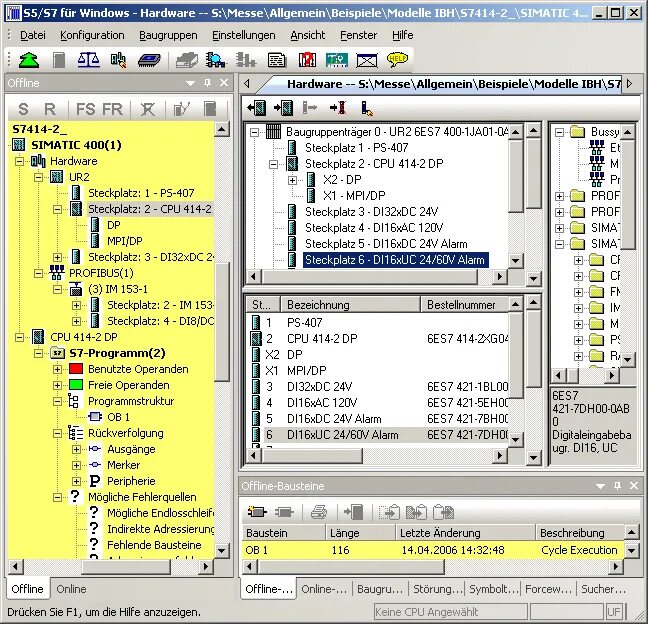Image resolution: width=648 pixels, height=624 pixels.
Task: Click the red delete module icon
Action: (x=338, y=108)
